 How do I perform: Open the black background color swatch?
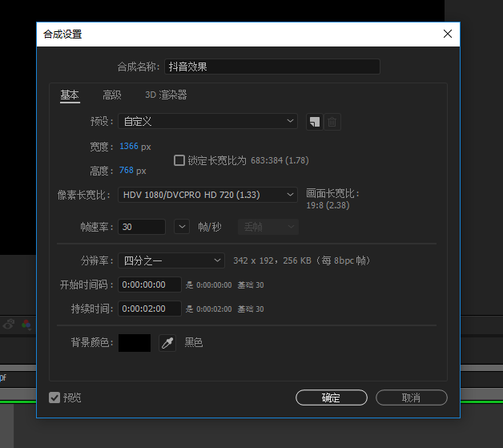(135, 343)
